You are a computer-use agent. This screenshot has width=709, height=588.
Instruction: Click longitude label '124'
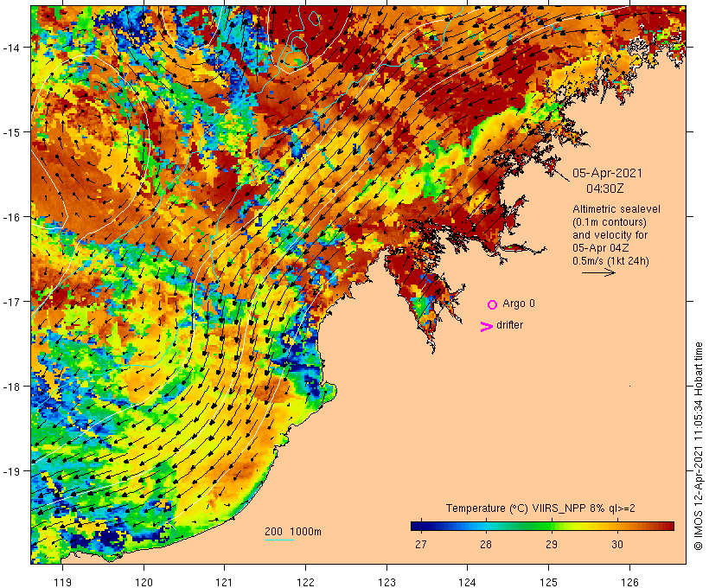[468, 582]
